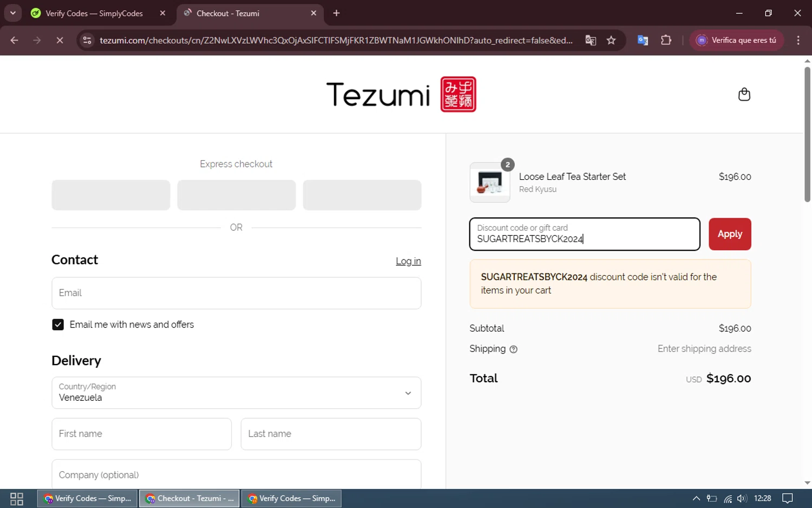812x508 pixels.
Task: Open the Windows Start menu
Action: click(x=17, y=498)
